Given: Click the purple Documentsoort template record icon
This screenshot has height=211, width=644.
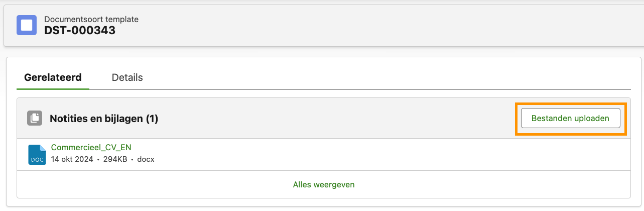Looking at the screenshot, I should click(26, 25).
